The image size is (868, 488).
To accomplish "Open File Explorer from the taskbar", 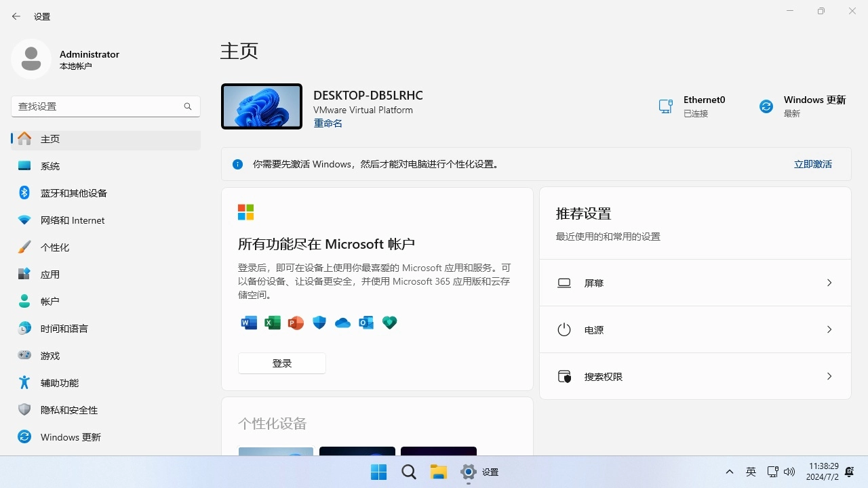I will pos(438,472).
